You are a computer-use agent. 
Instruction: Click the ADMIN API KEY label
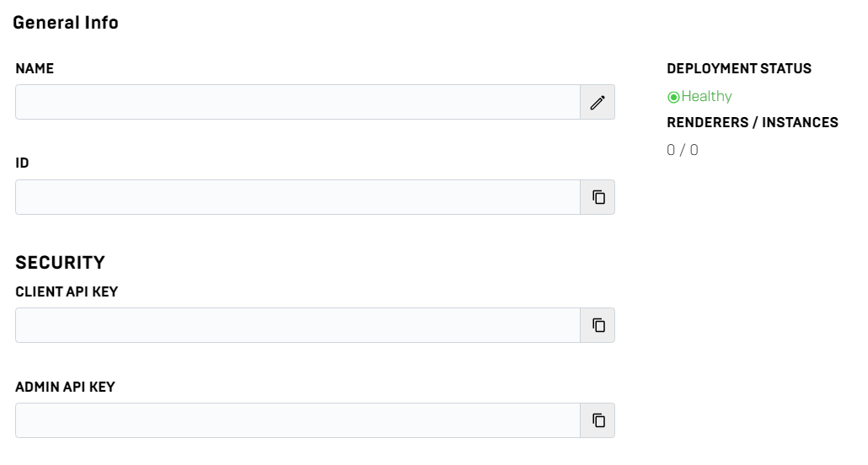[66, 387]
